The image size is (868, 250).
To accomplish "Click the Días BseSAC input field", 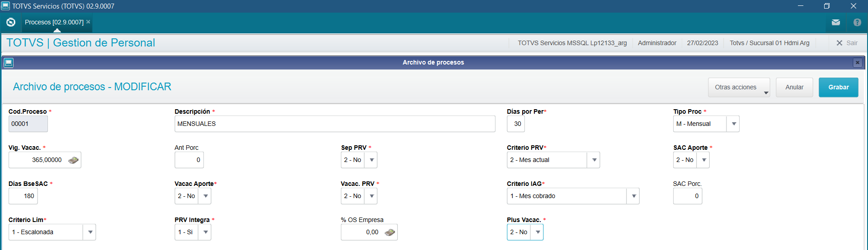I will click(23, 196).
